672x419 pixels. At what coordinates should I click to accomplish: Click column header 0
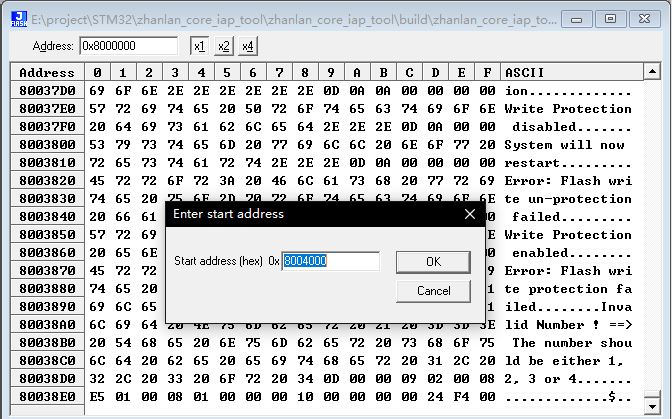pyautogui.click(x=97, y=72)
